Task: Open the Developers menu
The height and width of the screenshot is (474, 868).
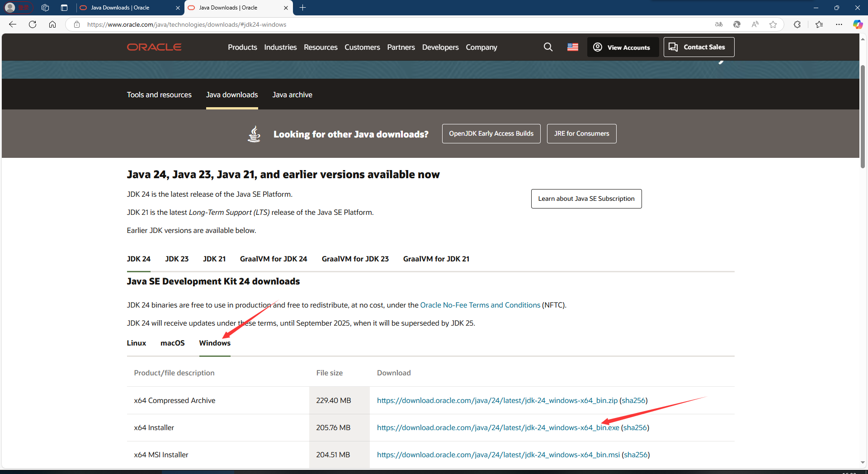Action: (440, 47)
